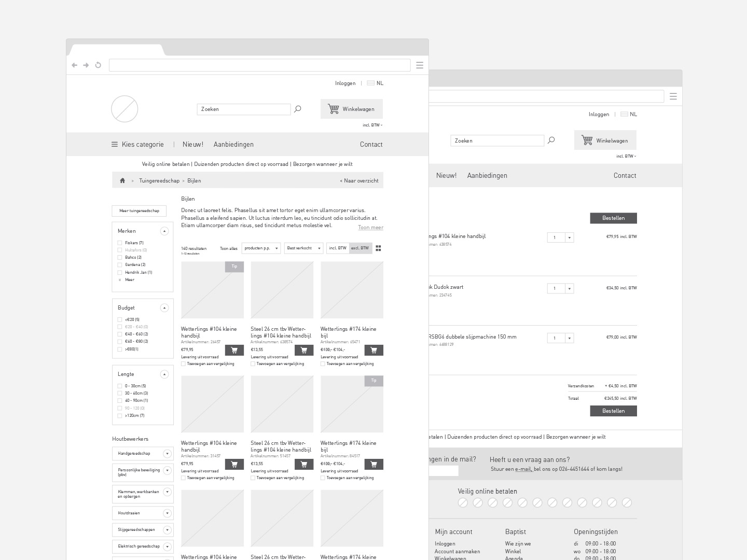Enable the <€20 budget filter
747x560 pixels.
(x=120, y=320)
